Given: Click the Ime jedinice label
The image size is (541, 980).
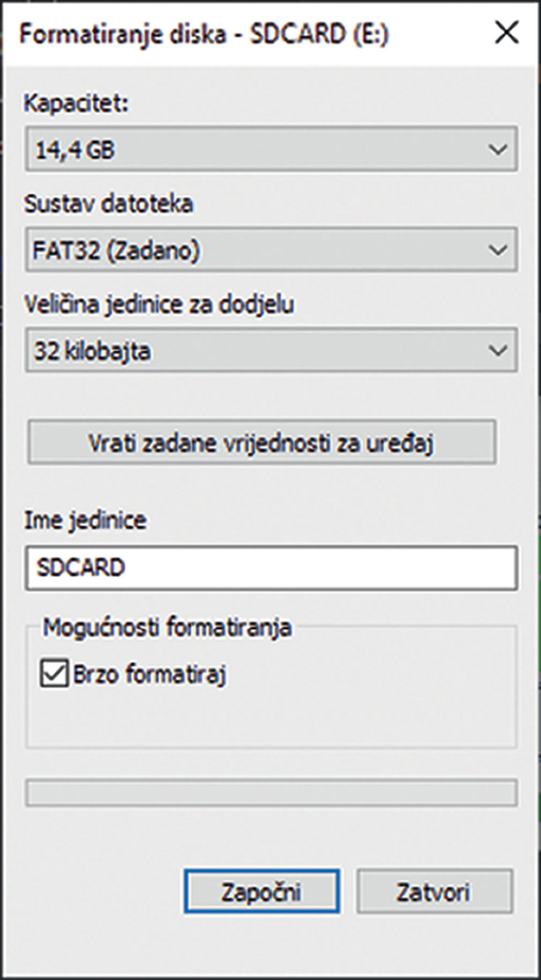Looking at the screenshot, I should (85, 521).
